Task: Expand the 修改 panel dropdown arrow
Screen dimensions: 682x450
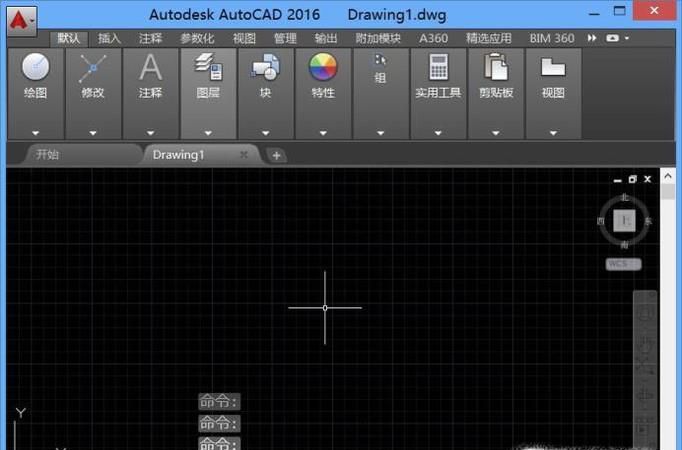Action: [x=93, y=133]
